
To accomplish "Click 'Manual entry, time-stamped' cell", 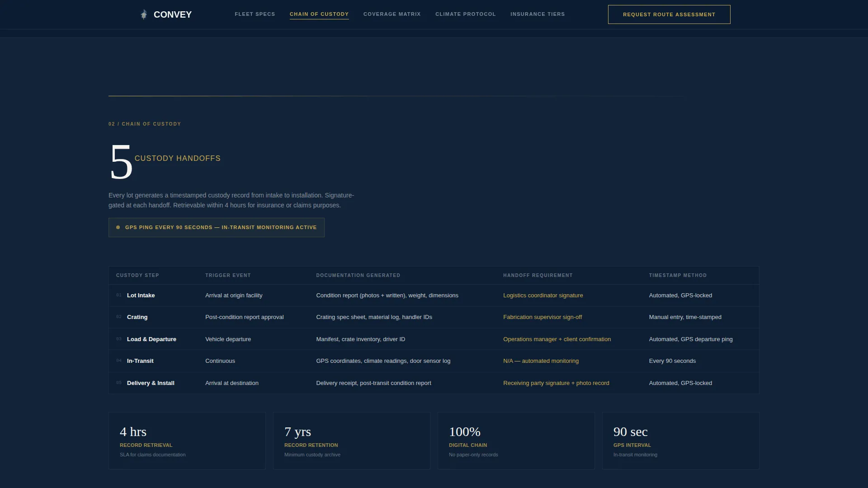I will point(685,317).
